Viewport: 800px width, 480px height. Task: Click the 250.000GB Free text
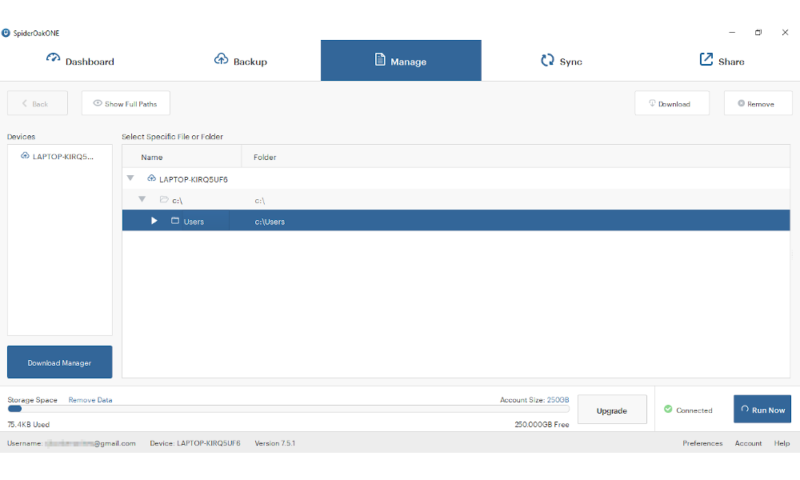coord(542,424)
